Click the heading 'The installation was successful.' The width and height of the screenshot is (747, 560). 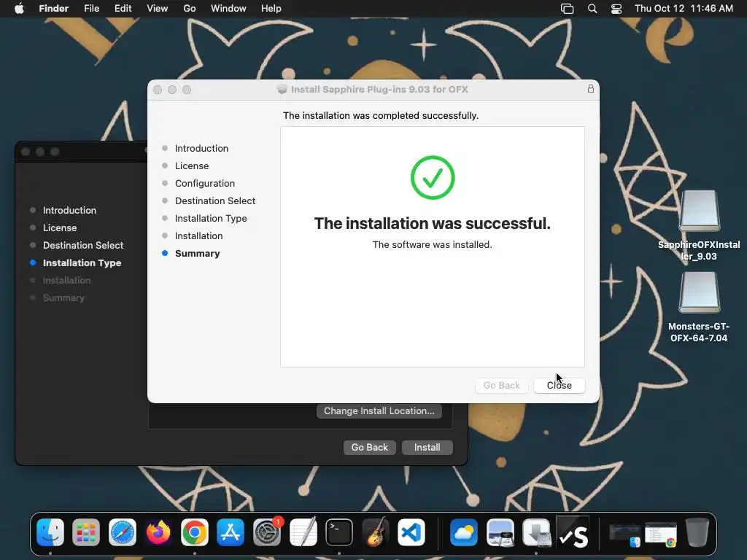(x=432, y=223)
